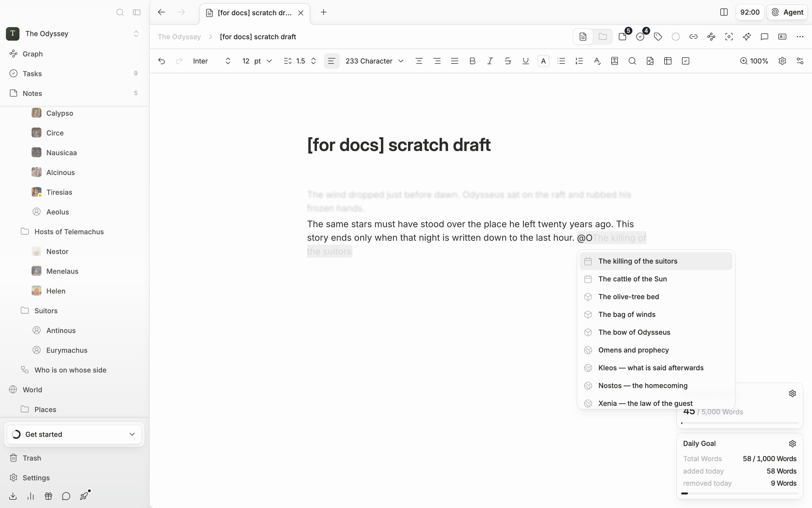Open the sidebar search icon
Screen dimensions: 812x508
click(120, 12)
